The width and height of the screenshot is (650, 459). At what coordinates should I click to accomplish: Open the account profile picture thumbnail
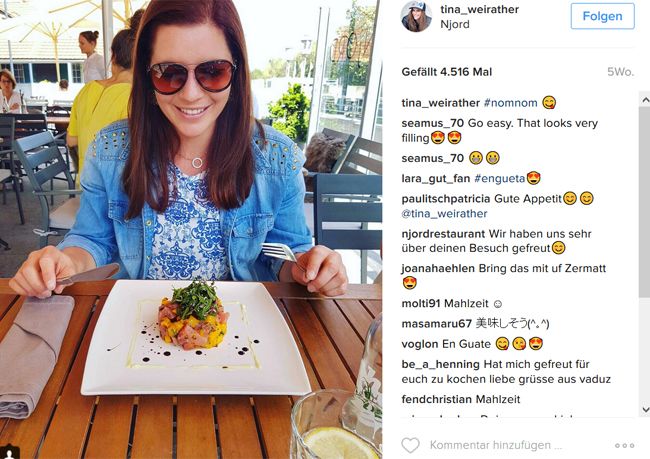(x=416, y=16)
